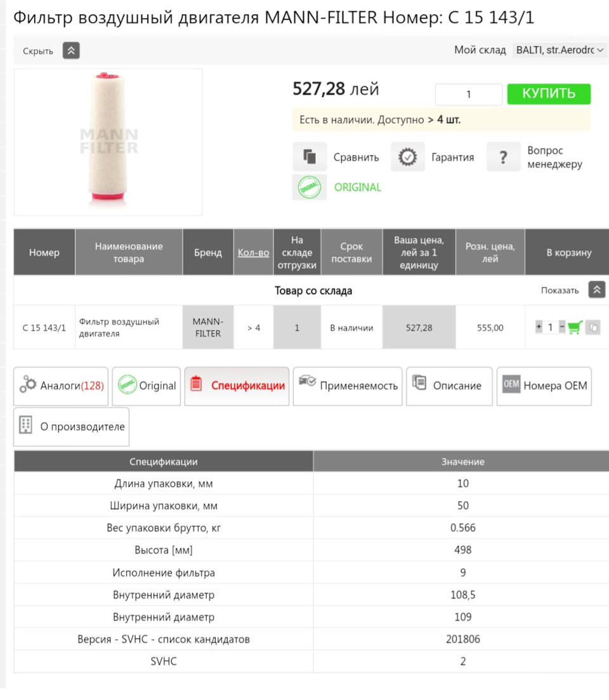Viewport: 609px width, 700px height.
Task: Open the О производителе tab
Action: pyautogui.click(x=71, y=427)
